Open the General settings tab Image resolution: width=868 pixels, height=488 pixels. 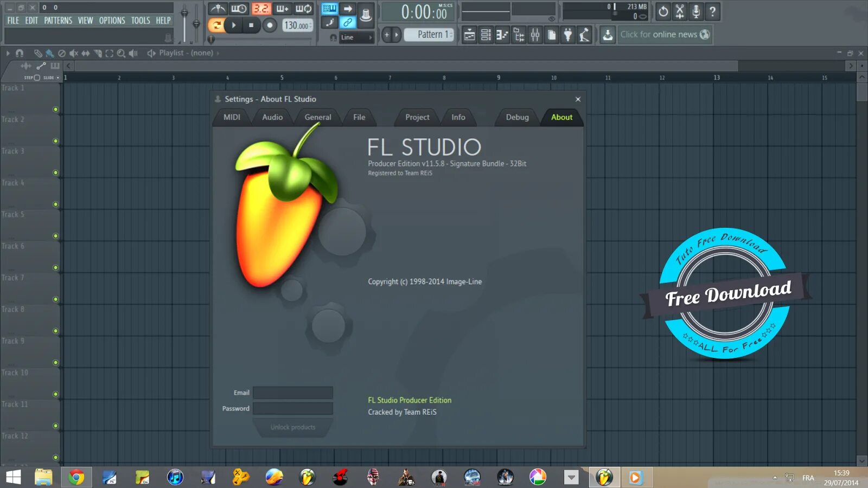(318, 117)
